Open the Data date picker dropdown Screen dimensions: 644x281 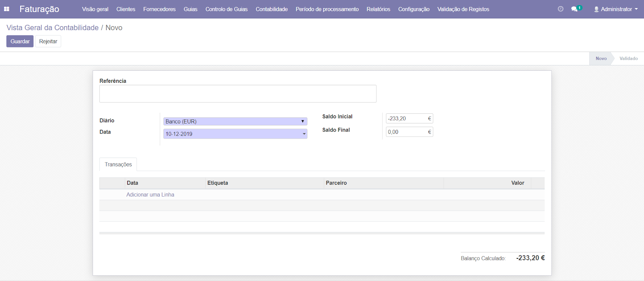pos(235,134)
